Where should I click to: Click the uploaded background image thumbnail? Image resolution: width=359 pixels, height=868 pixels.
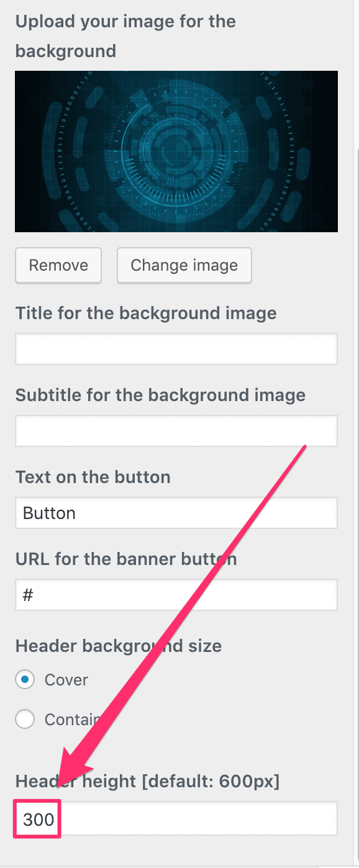176,151
